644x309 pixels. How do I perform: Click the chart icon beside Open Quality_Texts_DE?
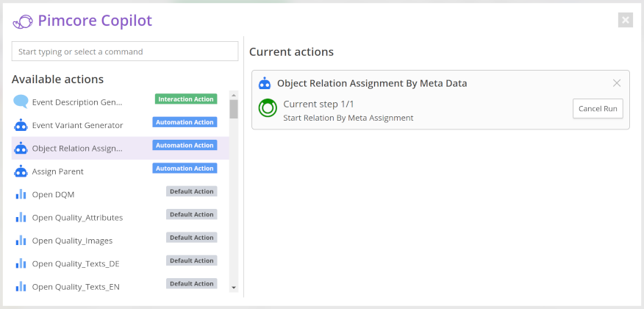coord(21,263)
